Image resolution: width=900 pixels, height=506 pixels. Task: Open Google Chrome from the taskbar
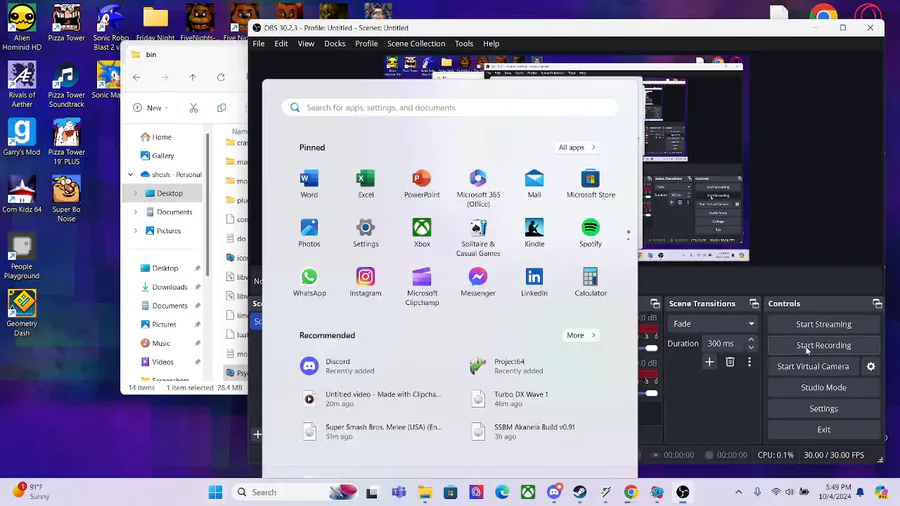pos(631,492)
